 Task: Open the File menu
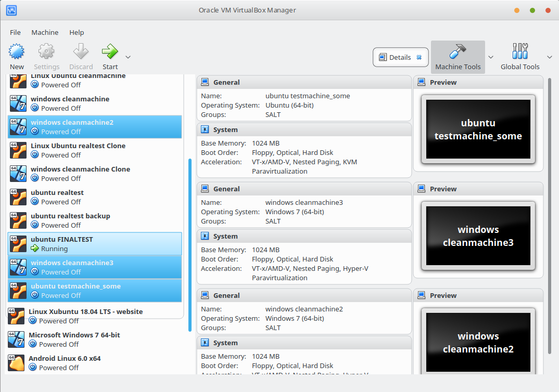pyautogui.click(x=15, y=32)
